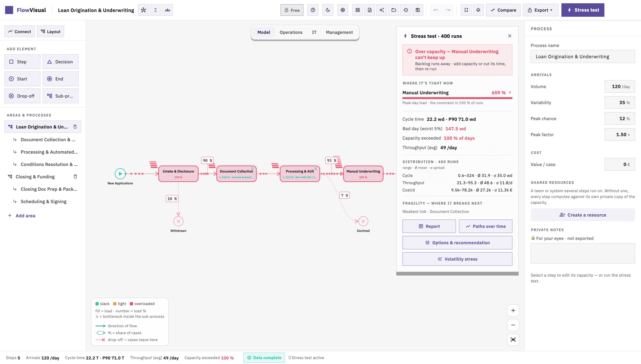Image resolution: width=641 pixels, height=364 pixels.
Task: Toggle the Free plan lock button
Action: click(x=292, y=10)
